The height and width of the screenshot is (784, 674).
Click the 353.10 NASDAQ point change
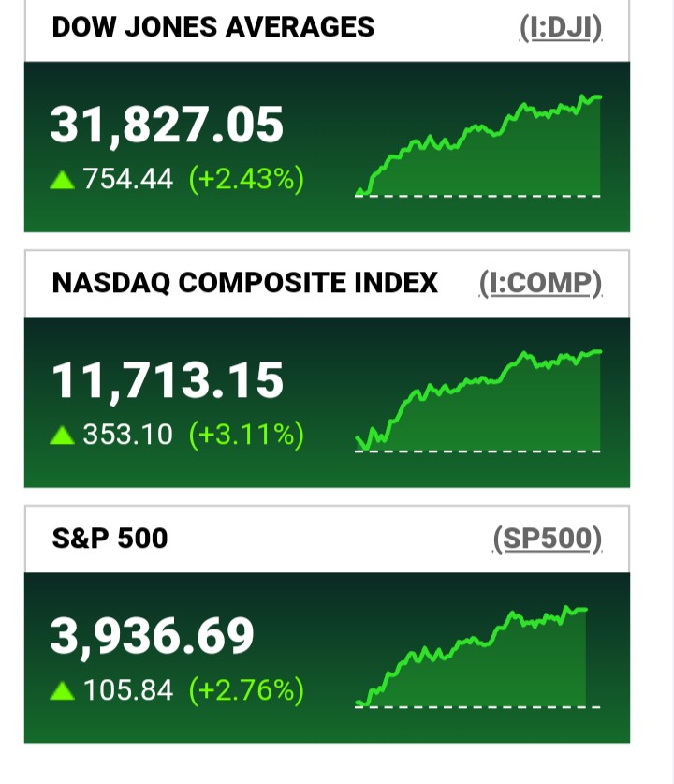click(128, 435)
